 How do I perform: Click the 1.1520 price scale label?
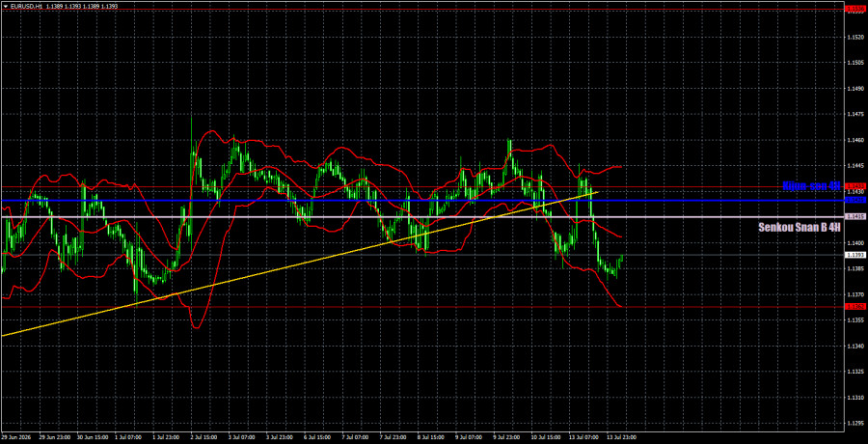[854, 37]
